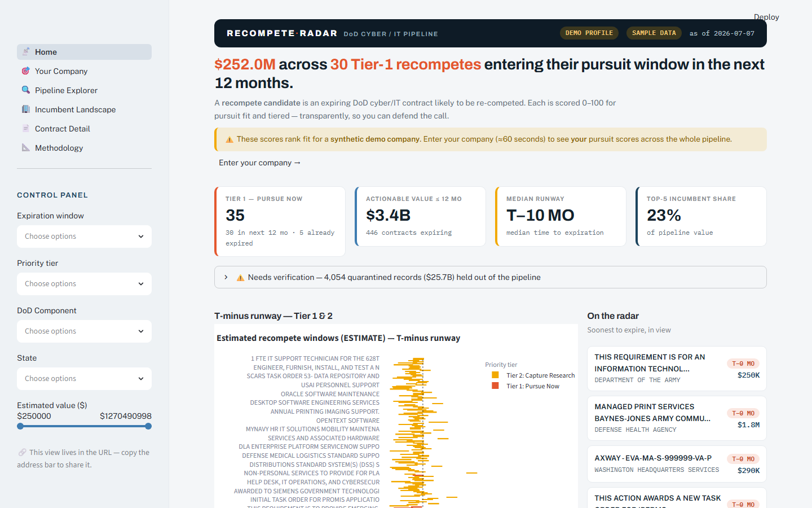Click the as of 2026-07-07 date text
The image size is (812, 508).
[x=722, y=33]
